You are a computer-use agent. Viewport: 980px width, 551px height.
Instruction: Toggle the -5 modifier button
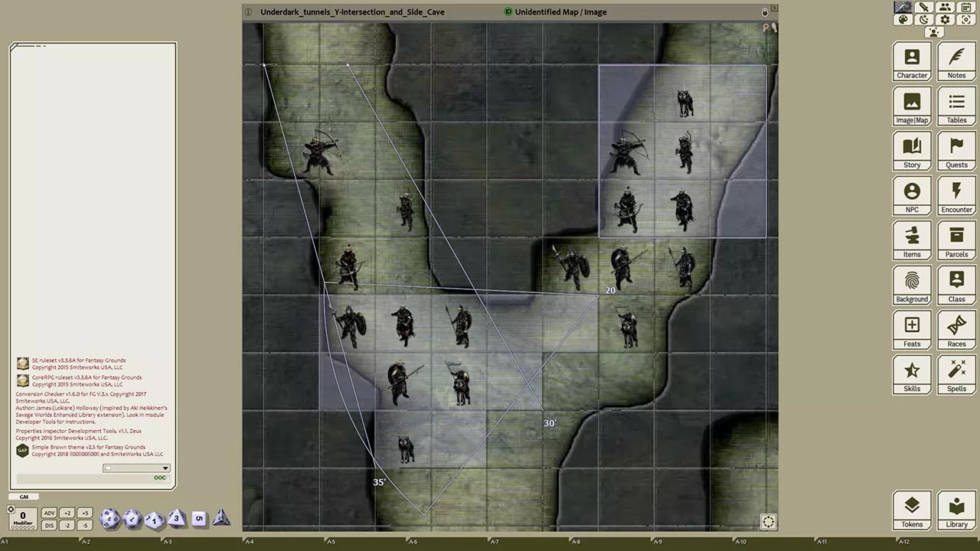pos(85,525)
